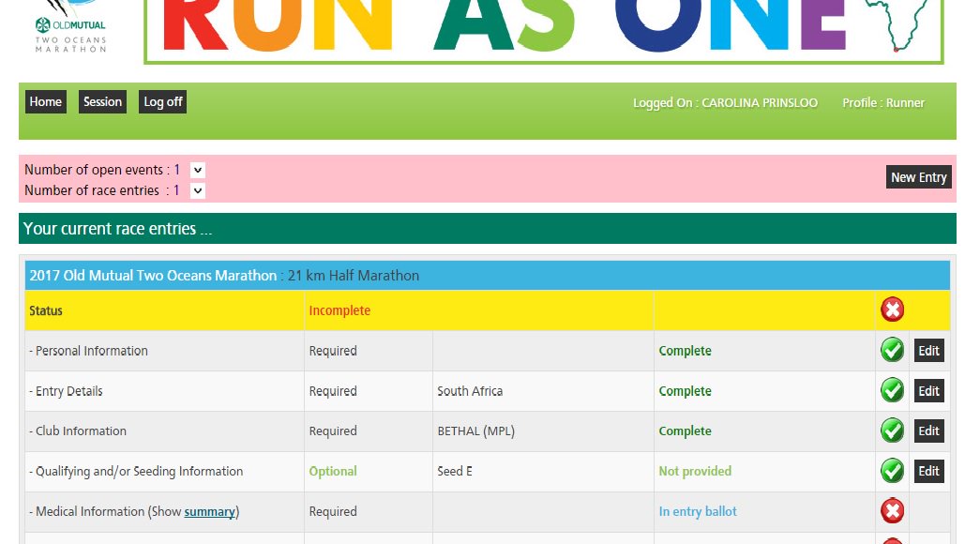Click 'Logged On : CAROLINA PRINSLOO' text
Viewport: 980px width, 544px height.
[x=725, y=103]
